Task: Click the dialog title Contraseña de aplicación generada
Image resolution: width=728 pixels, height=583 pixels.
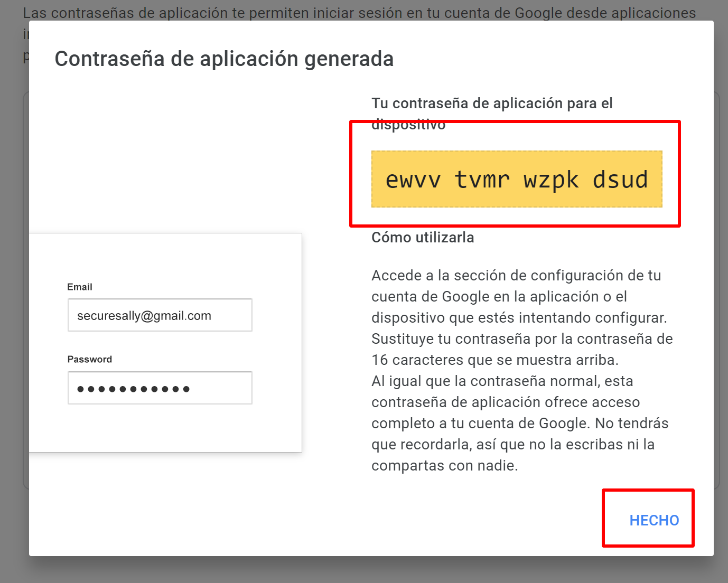Action: 223,59
